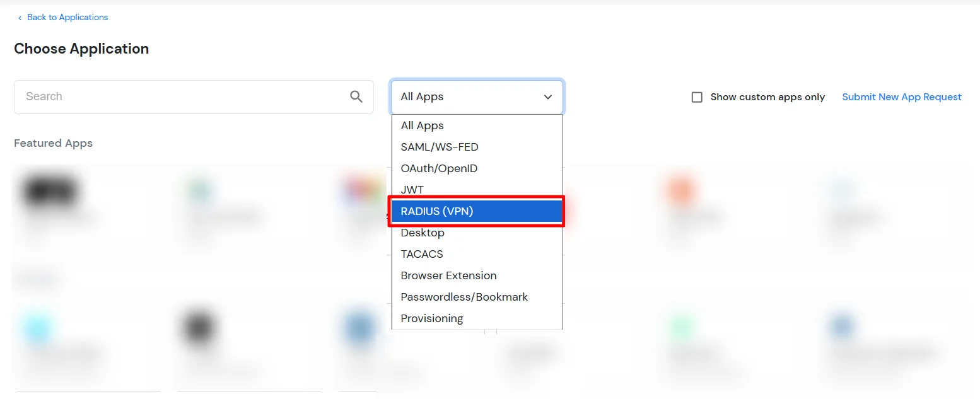980x399 pixels.
Task: Collapse the All Apps dropdown using its chevron
Action: 547,97
